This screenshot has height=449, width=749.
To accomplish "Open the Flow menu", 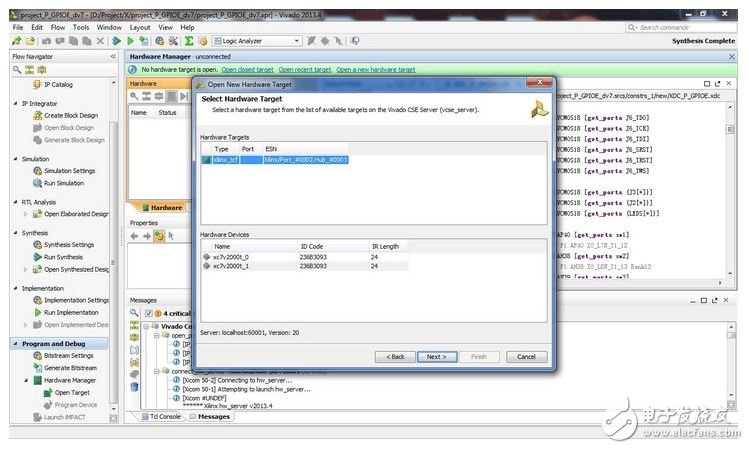I will pyautogui.click(x=57, y=27).
